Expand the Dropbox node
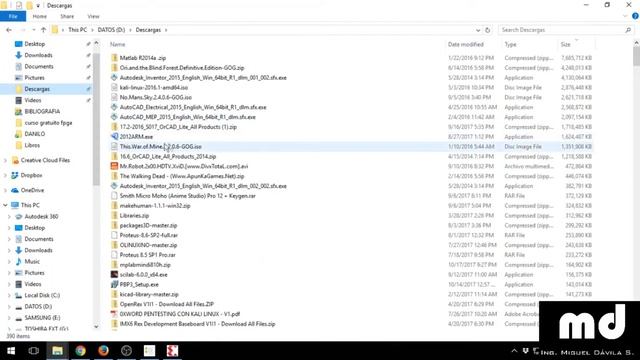Screen dimensions: 640x360 (x=5, y=176)
